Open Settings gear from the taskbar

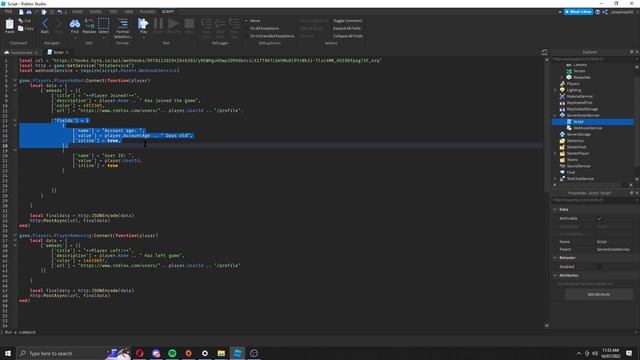click(x=205, y=353)
